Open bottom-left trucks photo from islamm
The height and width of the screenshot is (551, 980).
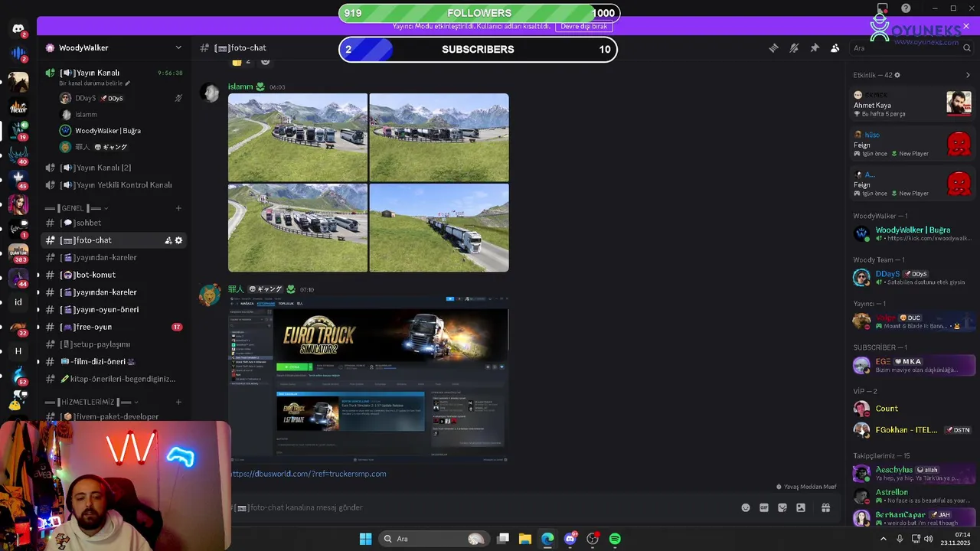pos(298,227)
